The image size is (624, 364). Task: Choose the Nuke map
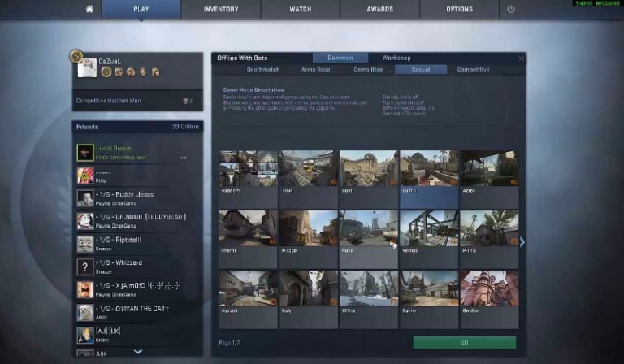(369, 239)
